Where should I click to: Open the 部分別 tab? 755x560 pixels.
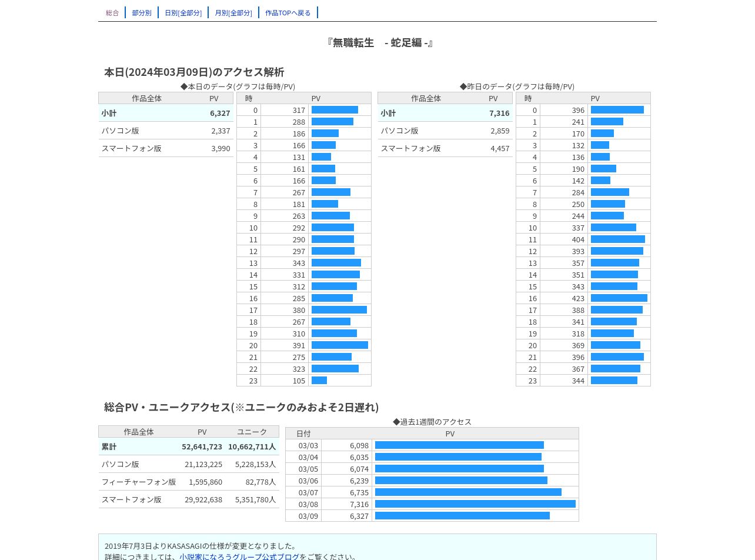[142, 12]
